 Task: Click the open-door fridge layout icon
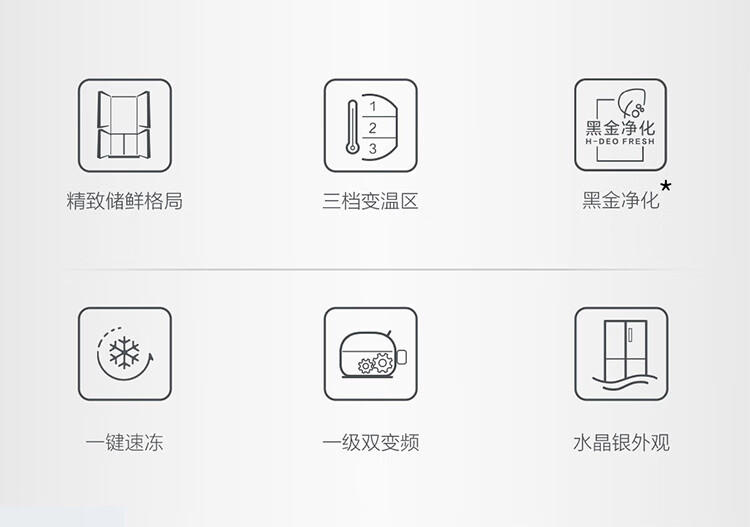(x=124, y=126)
